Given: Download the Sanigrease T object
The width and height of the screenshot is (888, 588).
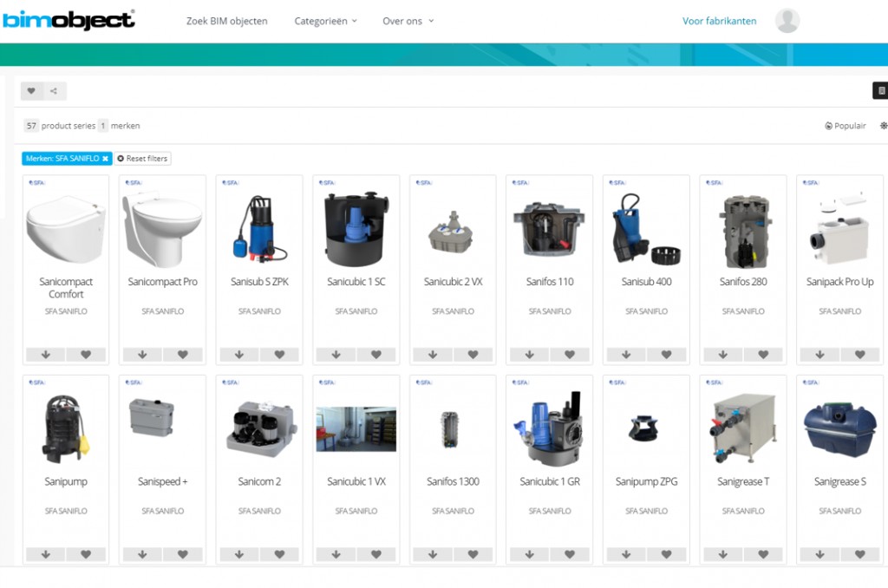Looking at the screenshot, I should click(723, 554).
